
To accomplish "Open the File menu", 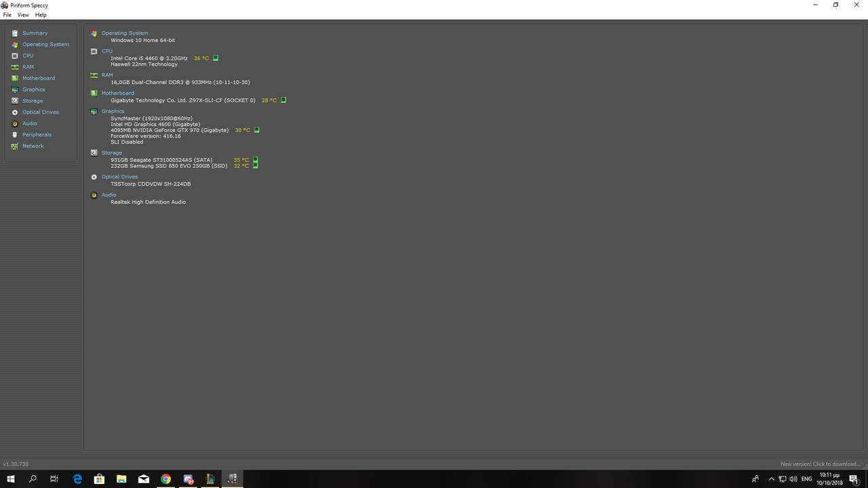I will coord(7,15).
